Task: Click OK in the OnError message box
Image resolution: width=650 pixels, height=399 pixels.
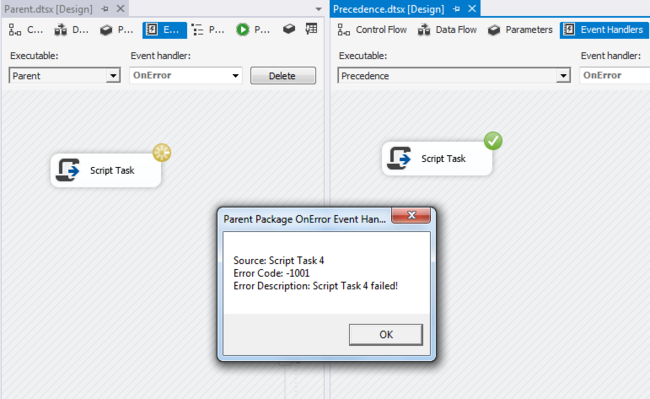Action: pos(386,335)
